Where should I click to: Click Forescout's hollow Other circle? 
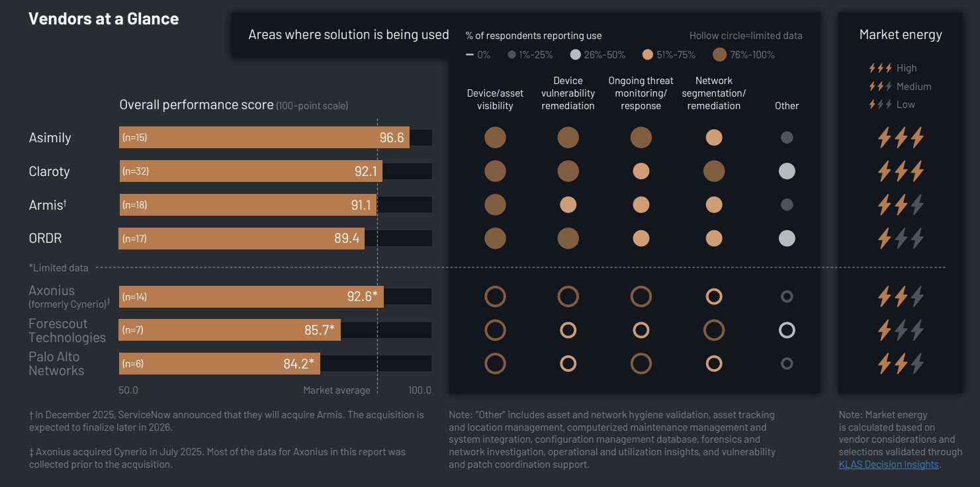(x=787, y=330)
